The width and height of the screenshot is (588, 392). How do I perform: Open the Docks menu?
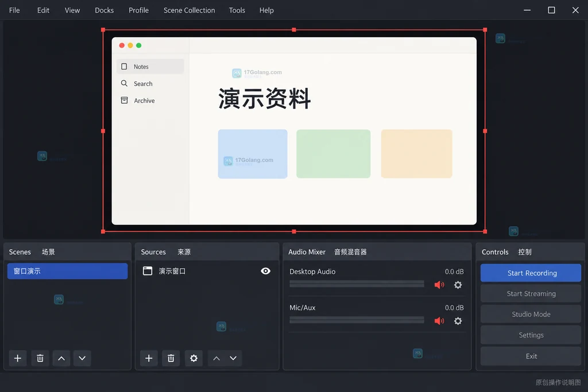click(x=105, y=10)
